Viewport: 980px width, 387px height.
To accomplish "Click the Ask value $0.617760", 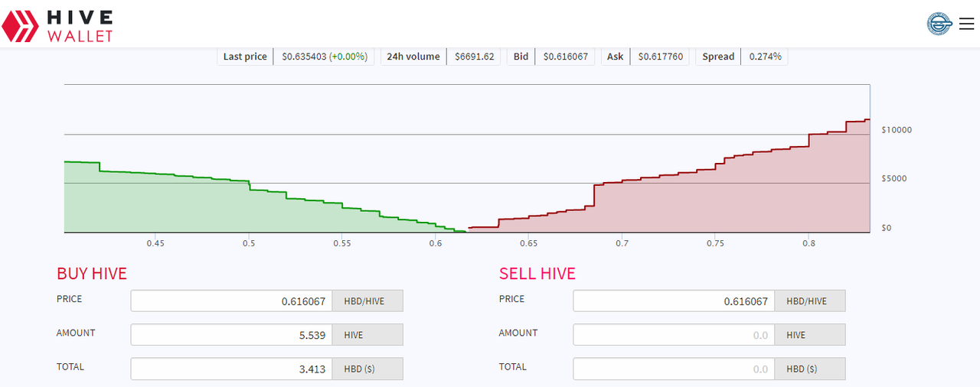I will point(660,57).
